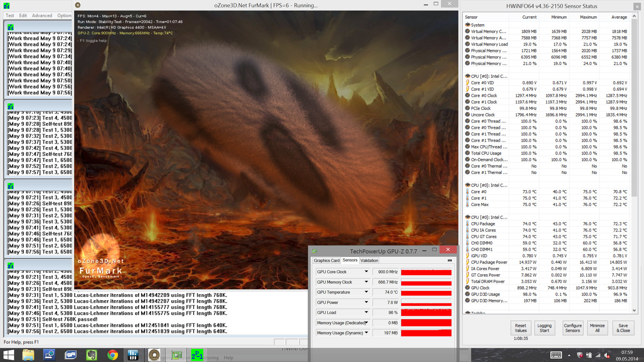
Task: Open the GPU Load dropdown arrow
Action: pos(366,312)
